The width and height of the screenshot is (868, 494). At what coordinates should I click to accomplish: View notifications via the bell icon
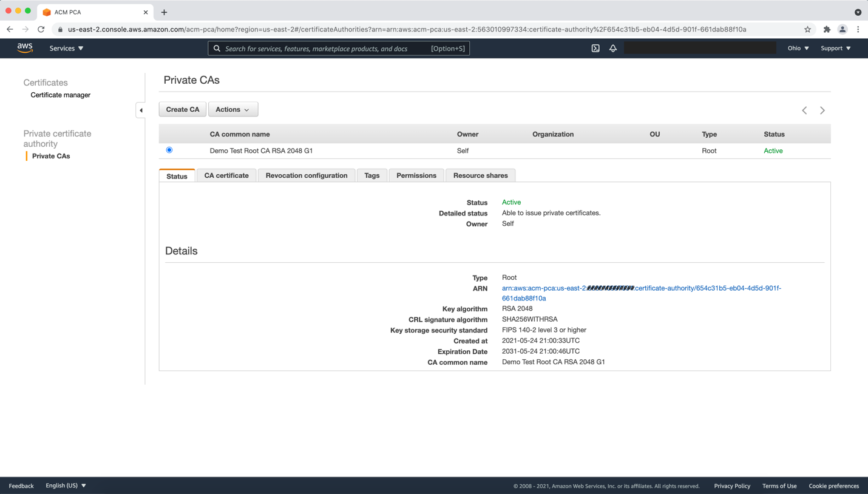click(612, 48)
